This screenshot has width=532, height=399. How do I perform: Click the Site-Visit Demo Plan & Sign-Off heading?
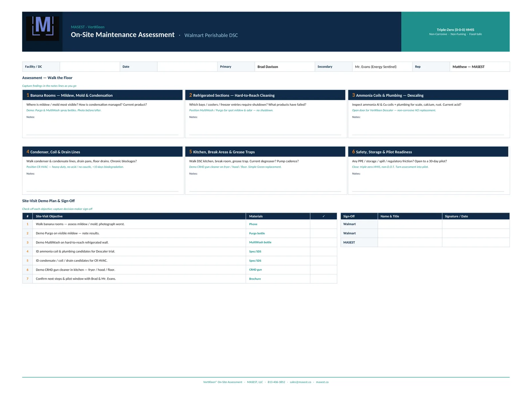point(49,201)
